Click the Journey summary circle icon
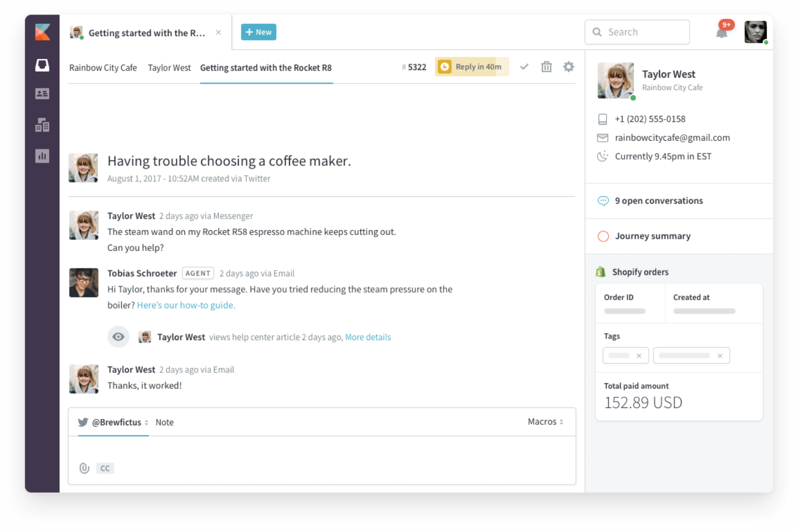The height and width of the screenshot is (532, 798). [603, 236]
